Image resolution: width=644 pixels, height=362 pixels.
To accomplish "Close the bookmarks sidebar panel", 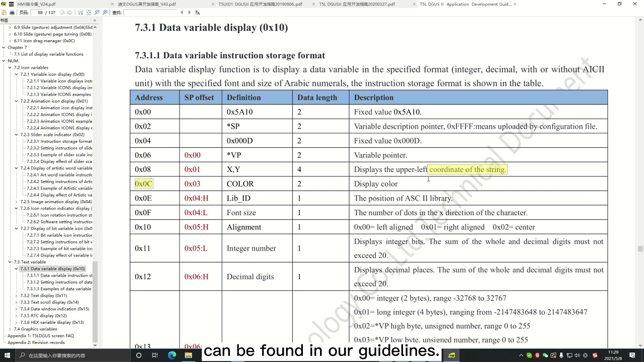I will [x=95, y=20].
